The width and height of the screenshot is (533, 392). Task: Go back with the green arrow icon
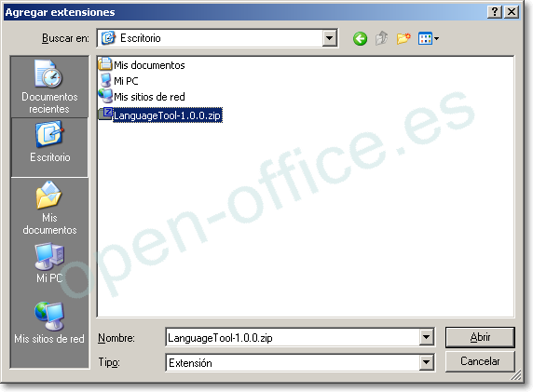(x=360, y=38)
